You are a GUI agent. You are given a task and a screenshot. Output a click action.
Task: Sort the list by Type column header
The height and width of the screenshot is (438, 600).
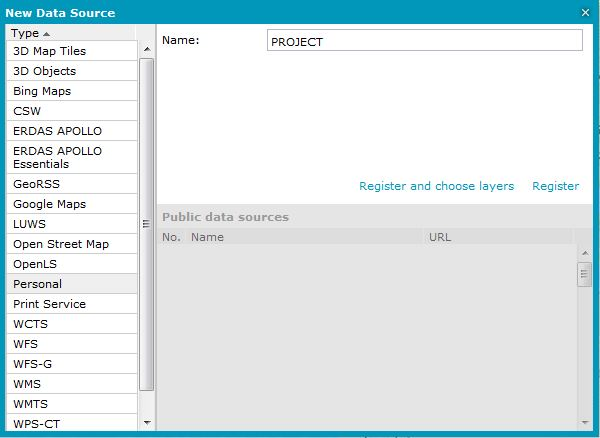click(71, 33)
